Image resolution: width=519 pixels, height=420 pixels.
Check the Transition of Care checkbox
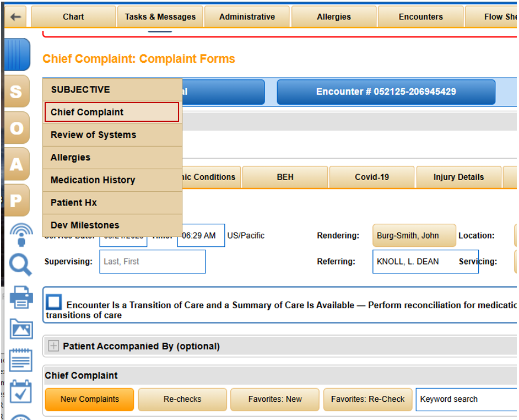(54, 302)
